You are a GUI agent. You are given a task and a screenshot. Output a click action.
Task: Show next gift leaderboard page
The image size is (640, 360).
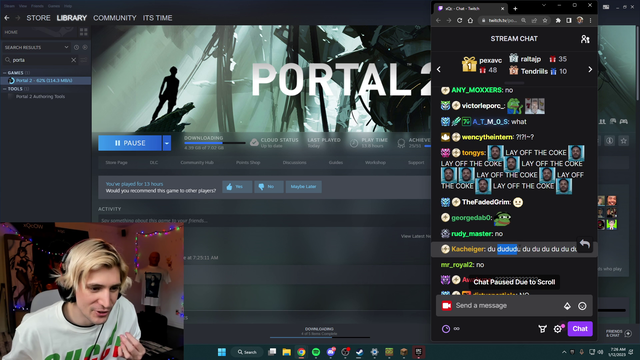pos(590,69)
